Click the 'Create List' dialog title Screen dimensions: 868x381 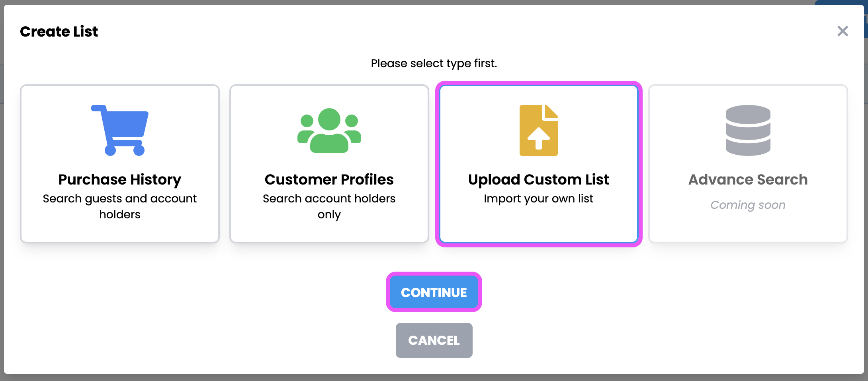59,31
